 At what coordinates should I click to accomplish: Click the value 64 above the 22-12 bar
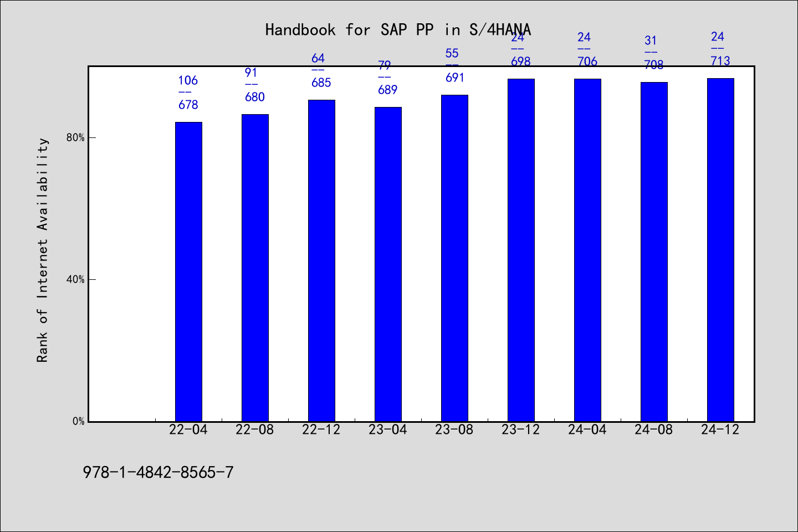coord(318,58)
